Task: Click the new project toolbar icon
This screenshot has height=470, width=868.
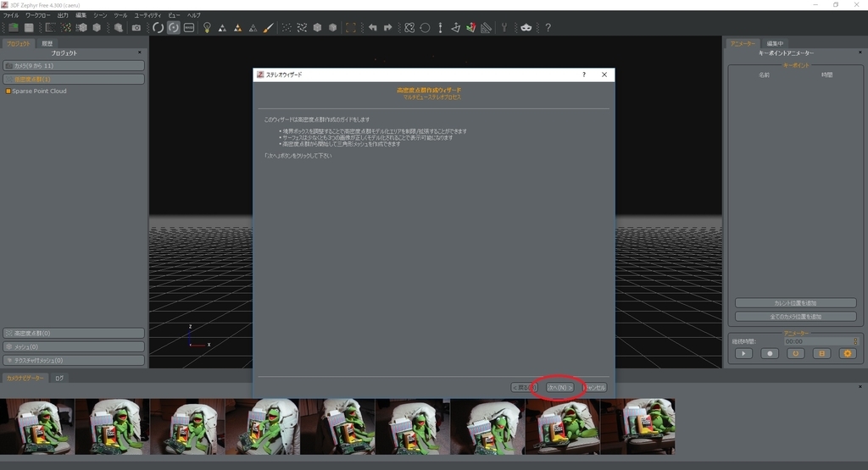Action: [14, 28]
